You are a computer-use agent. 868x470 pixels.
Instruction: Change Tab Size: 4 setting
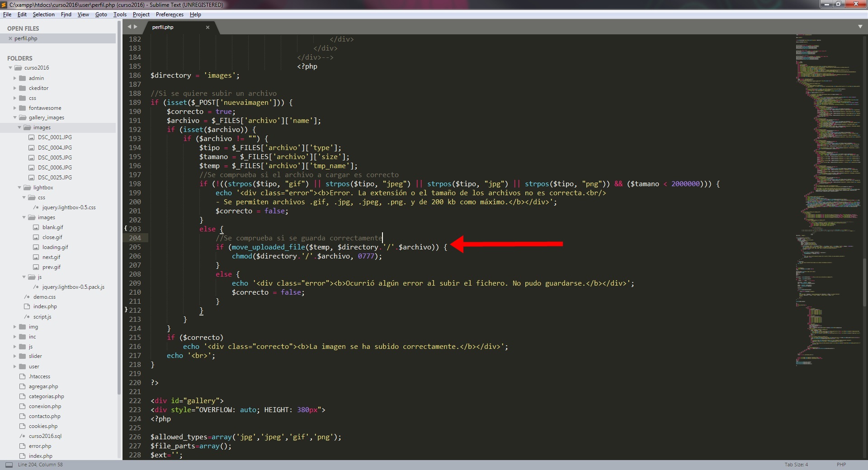click(796, 465)
